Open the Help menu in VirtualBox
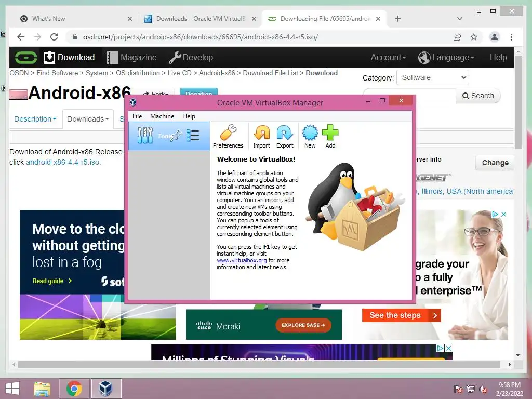Image resolution: width=532 pixels, height=399 pixels. (x=189, y=116)
